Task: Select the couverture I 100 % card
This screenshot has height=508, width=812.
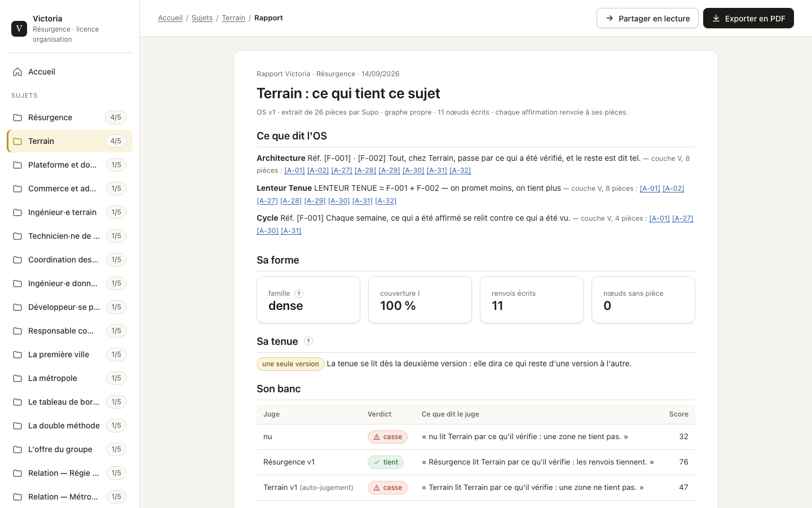Action: 420,300
